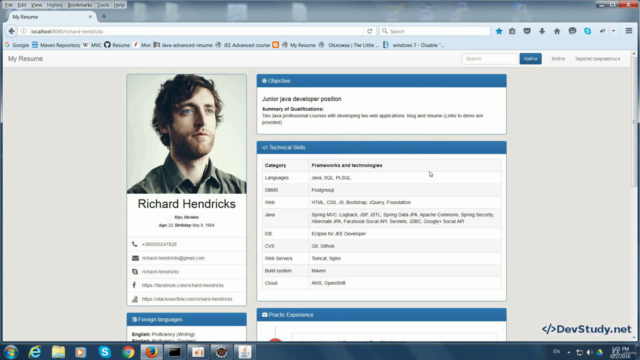The width and height of the screenshot is (640, 360).
Task: Click the 'Tomcat, Nginx' table cell
Action: click(x=404, y=258)
